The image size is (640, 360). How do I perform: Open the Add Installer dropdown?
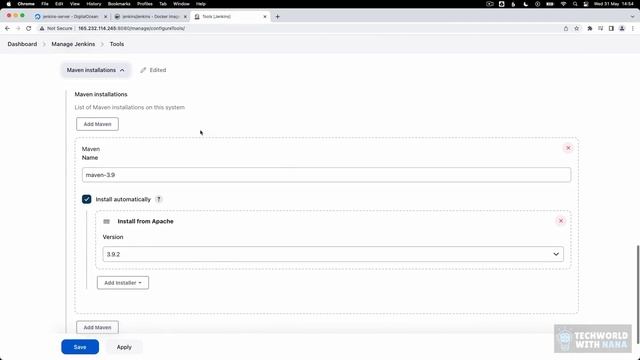[x=123, y=282]
